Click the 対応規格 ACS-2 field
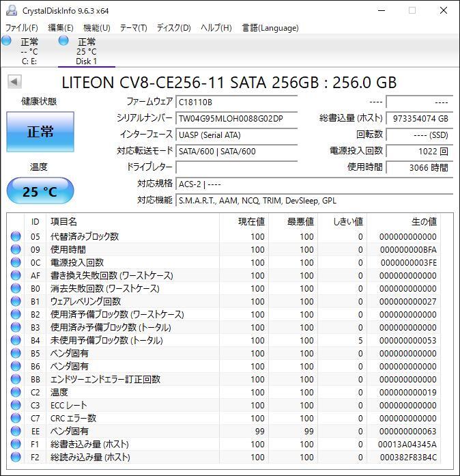This screenshot has height=476, width=460. pyautogui.click(x=314, y=184)
